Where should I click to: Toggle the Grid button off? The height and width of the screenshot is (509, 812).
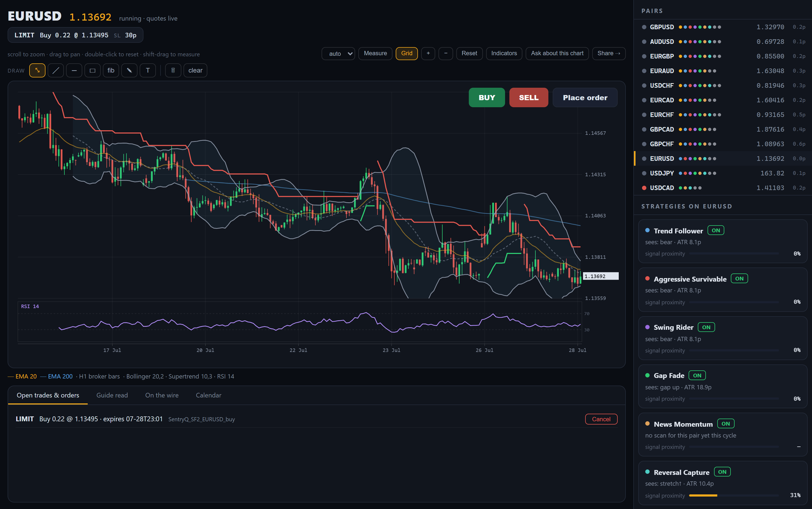[407, 53]
